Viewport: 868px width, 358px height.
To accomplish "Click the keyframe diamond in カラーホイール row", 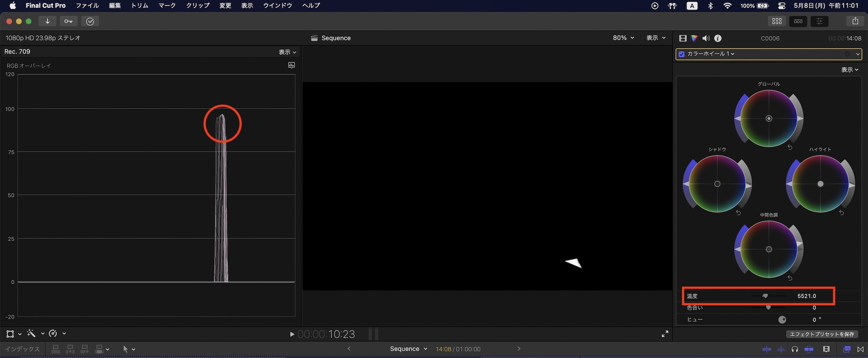I will [848, 54].
